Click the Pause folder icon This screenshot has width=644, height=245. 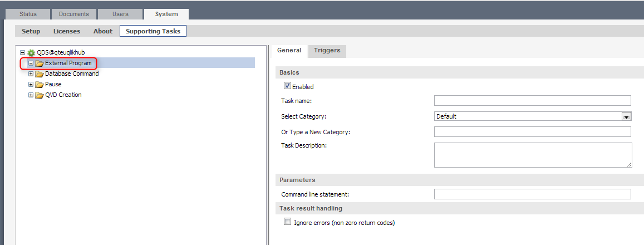40,85
